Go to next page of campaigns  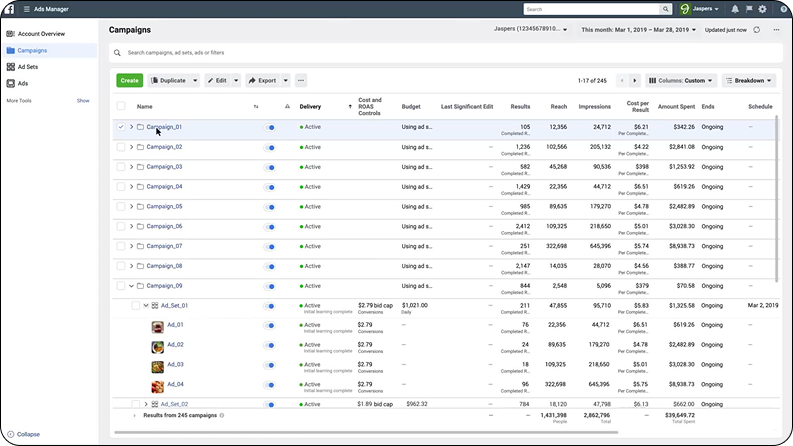(x=634, y=80)
